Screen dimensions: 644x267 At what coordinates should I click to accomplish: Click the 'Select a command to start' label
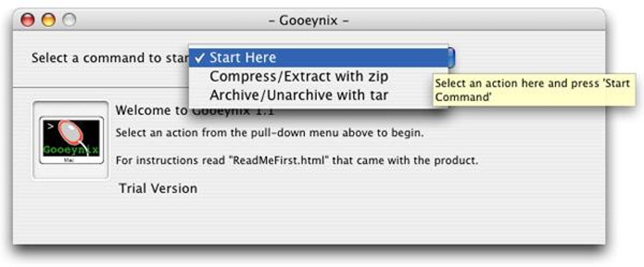(x=107, y=58)
